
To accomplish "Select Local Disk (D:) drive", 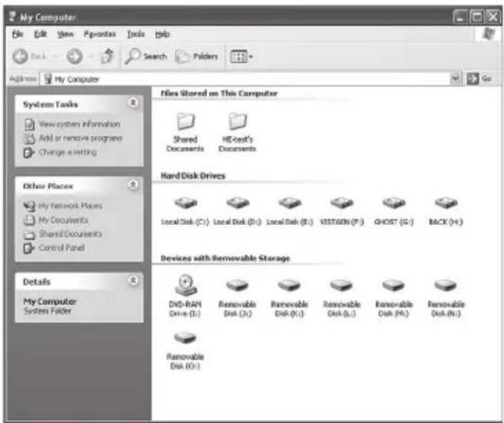I will (238, 211).
